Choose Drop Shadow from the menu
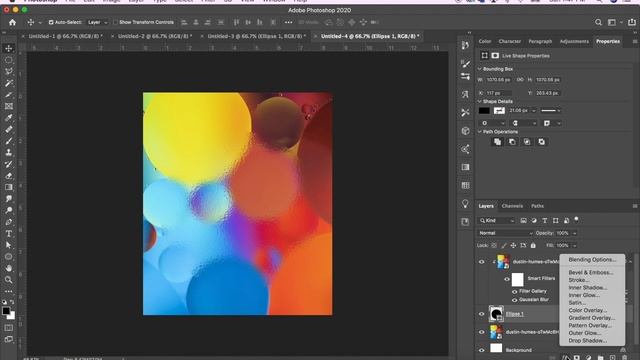 [588, 340]
